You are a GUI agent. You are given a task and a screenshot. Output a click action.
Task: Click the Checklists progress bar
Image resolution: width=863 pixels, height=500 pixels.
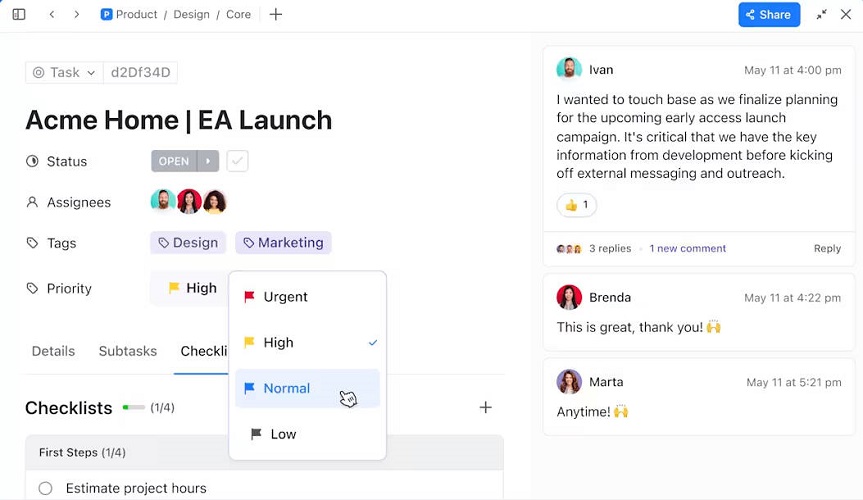click(x=134, y=407)
